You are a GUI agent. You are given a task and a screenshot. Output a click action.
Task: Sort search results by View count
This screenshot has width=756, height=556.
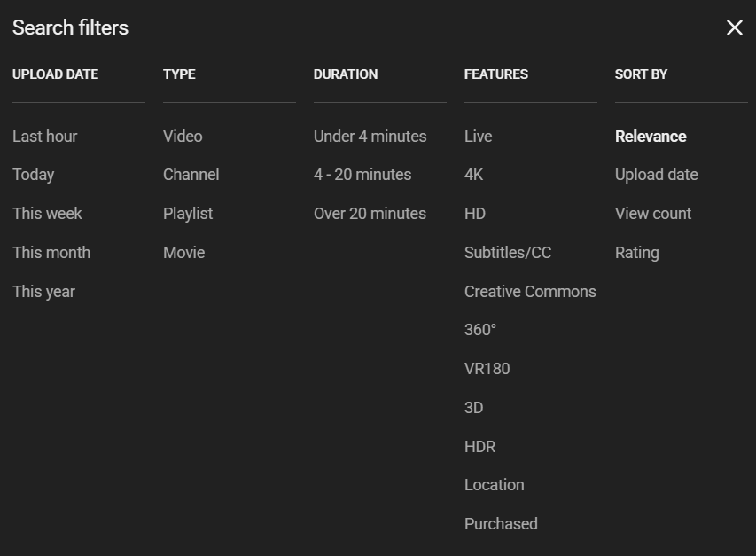(653, 214)
